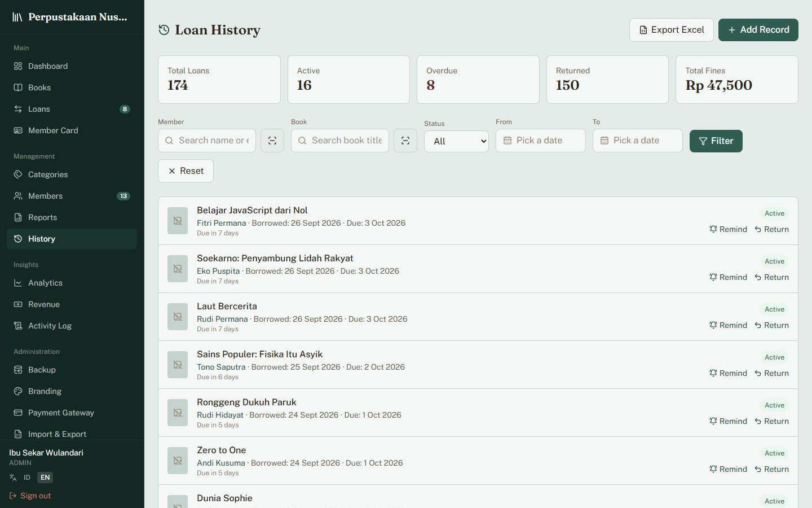
Task: Click the library logo icon in sidebar header
Action: click(x=17, y=17)
